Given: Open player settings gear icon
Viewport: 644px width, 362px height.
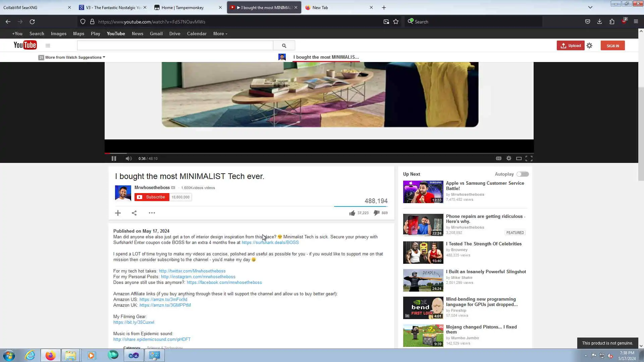Looking at the screenshot, I should coord(508,158).
